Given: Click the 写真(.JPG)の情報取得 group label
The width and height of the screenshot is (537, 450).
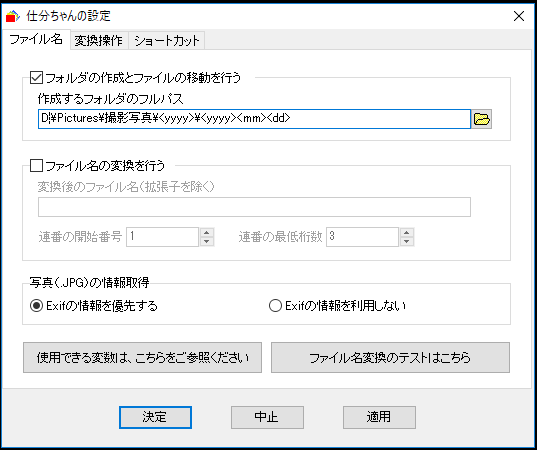Looking at the screenshot, I should tap(90, 283).
